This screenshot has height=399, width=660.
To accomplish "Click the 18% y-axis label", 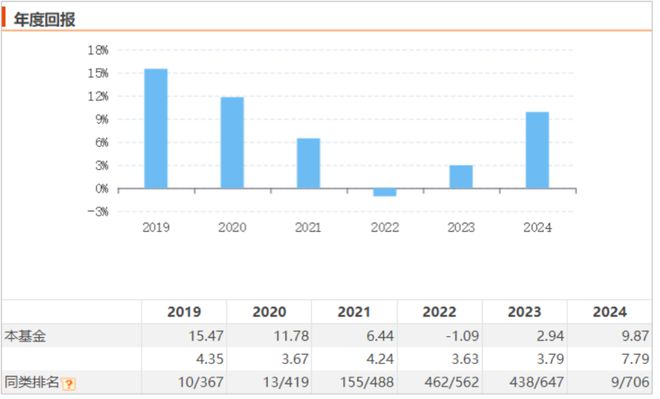I will tap(98, 51).
